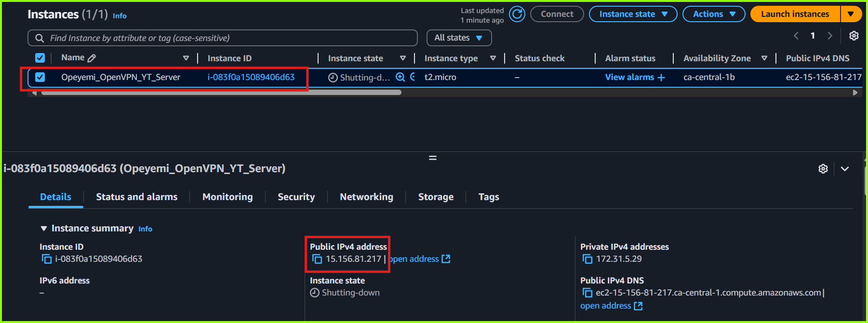Viewport: 868px width, 323px height.
Task: Go to the previous results page
Action: [796, 36]
